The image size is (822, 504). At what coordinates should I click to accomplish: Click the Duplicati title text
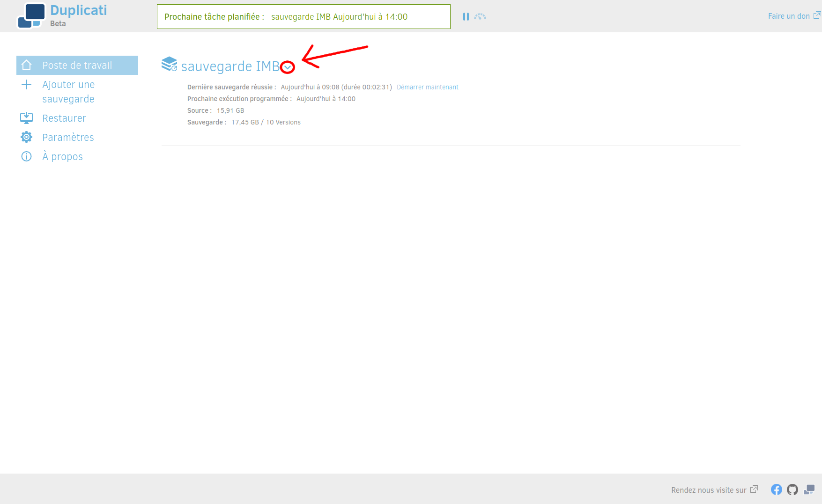point(79,10)
